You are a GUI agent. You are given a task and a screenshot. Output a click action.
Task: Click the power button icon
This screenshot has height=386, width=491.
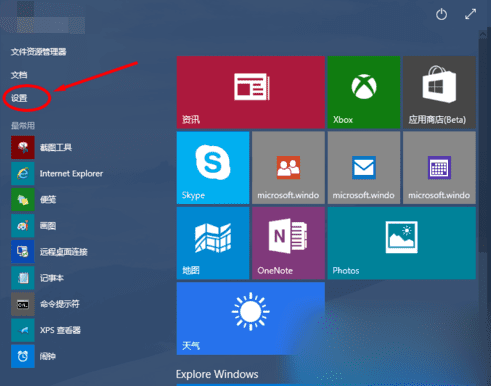[441, 14]
